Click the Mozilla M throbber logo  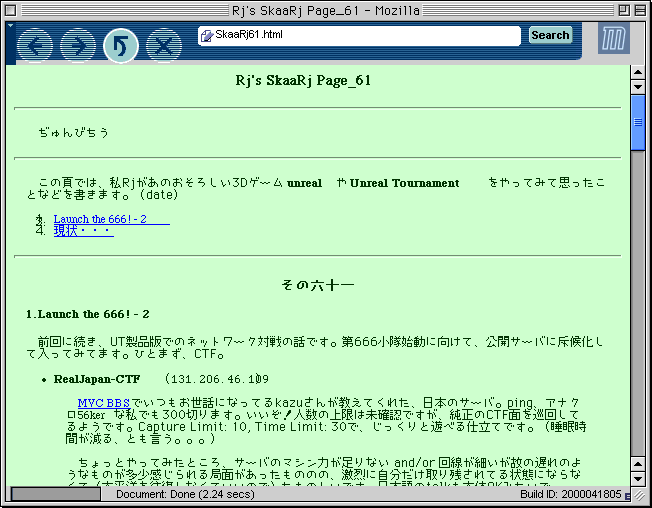tap(614, 38)
